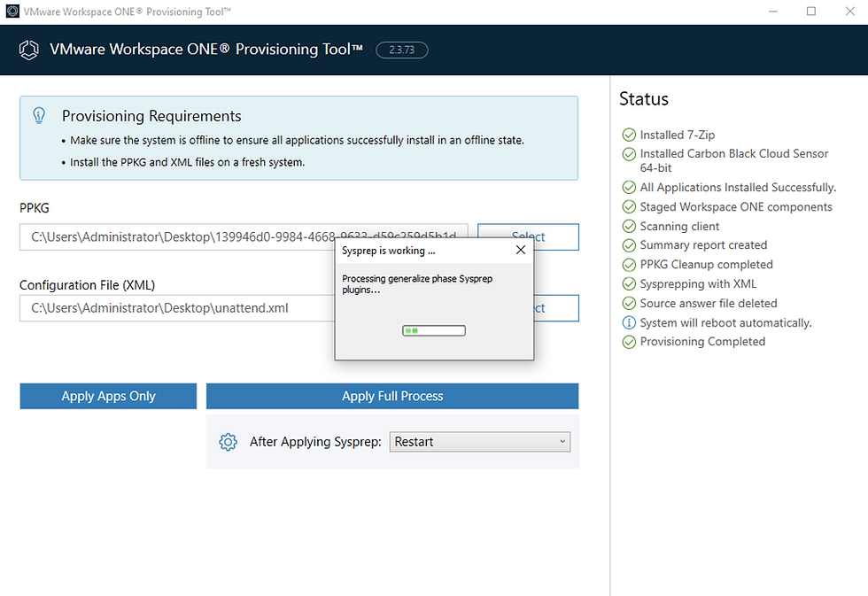The image size is (868, 596).
Task: Click the PPKG file path field
Action: point(244,236)
